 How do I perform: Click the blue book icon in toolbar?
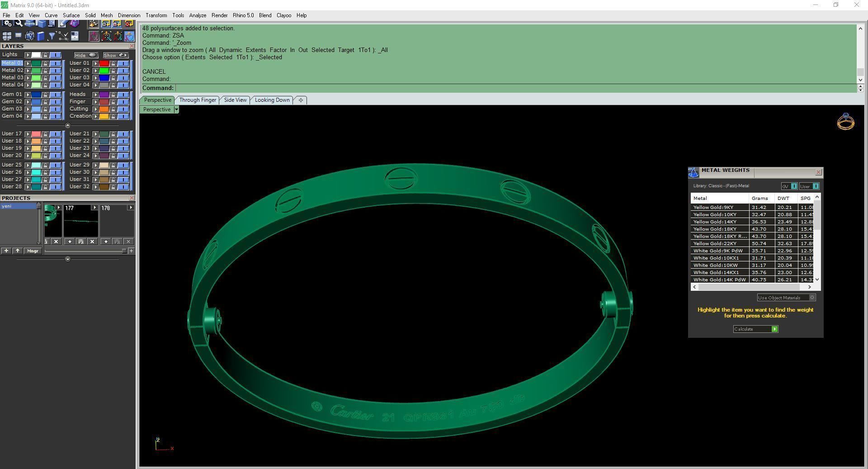(x=41, y=36)
